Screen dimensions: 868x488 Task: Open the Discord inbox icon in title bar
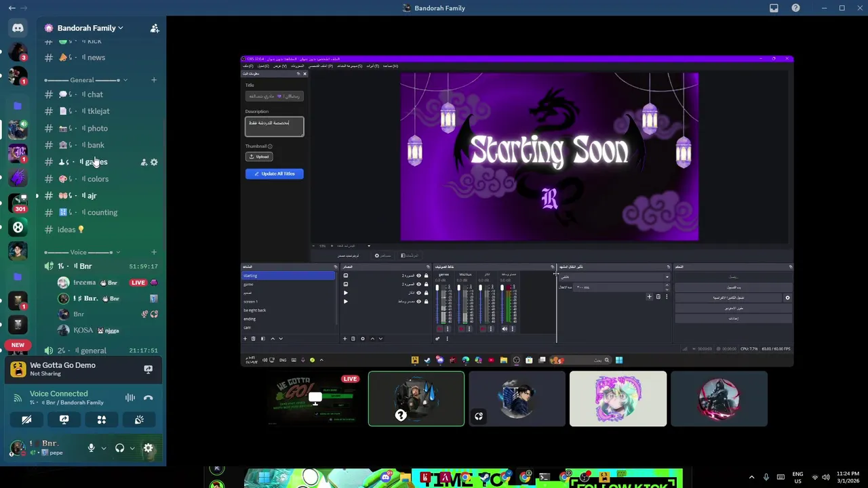(774, 8)
